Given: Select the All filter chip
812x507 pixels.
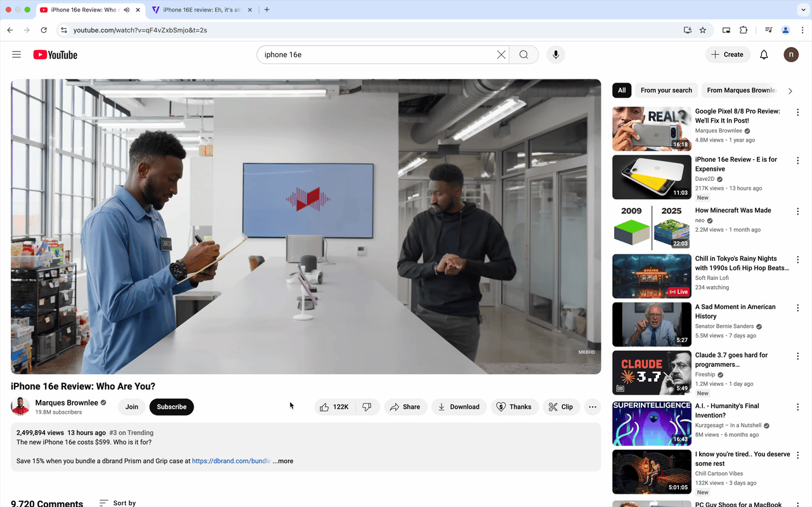Looking at the screenshot, I should 622,90.
